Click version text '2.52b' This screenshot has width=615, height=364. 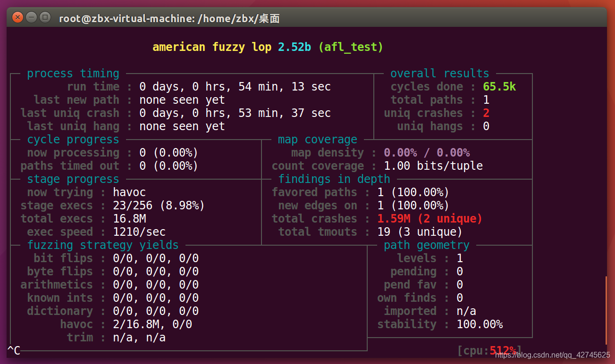point(295,47)
